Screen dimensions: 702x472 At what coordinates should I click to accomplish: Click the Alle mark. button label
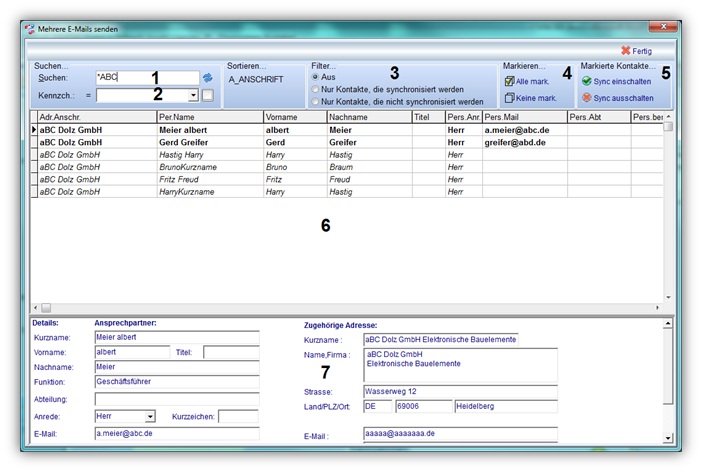pos(532,82)
